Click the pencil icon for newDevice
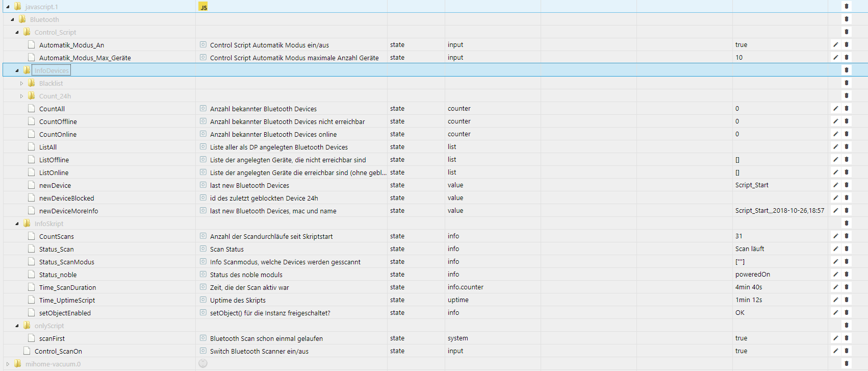Screen dimensions: 868x371 835,185
